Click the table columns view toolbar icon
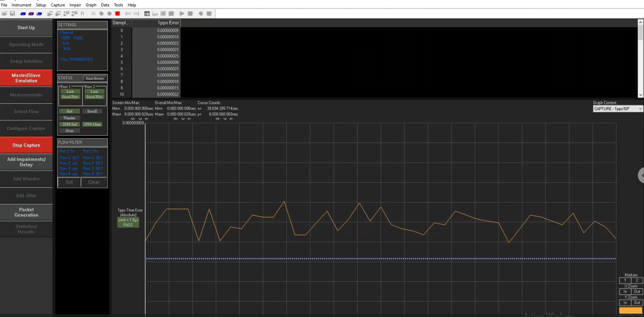The height and width of the screenshot is (317, 644). [147, 13]
